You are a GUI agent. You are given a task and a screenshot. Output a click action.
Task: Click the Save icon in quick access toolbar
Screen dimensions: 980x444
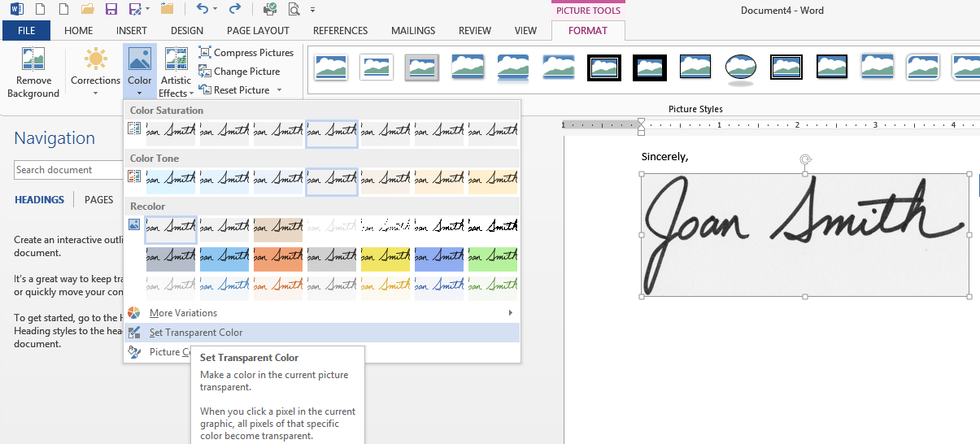tap(111, 10)
